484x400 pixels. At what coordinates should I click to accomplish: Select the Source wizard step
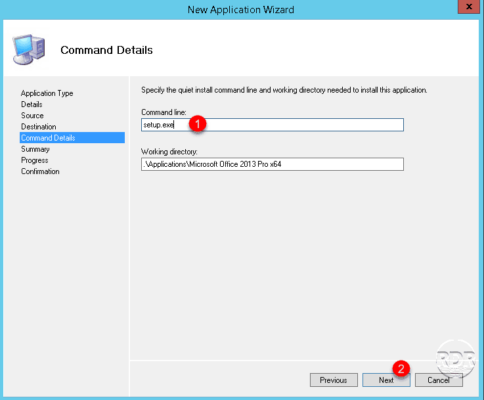[x=32, y=116]
